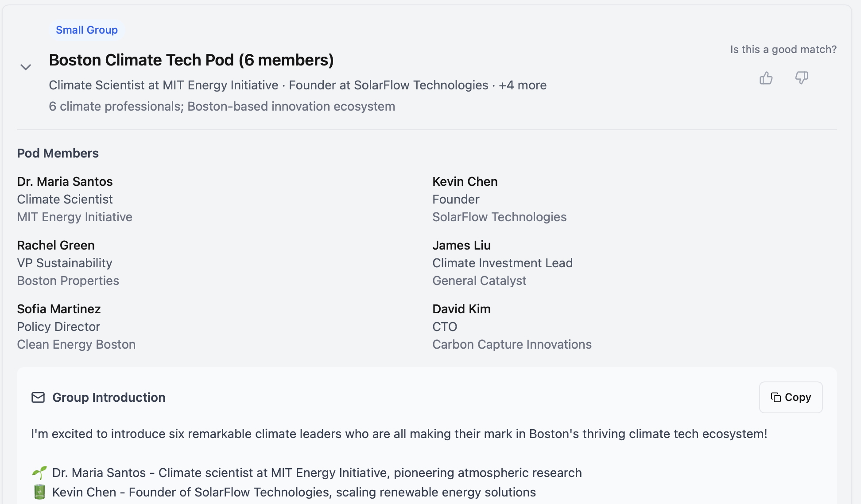Image resolution: width=861 pixels, height=504 pixels.
Task: Click the battery emoji by Kevin Chen
Action: click(39, 492)
